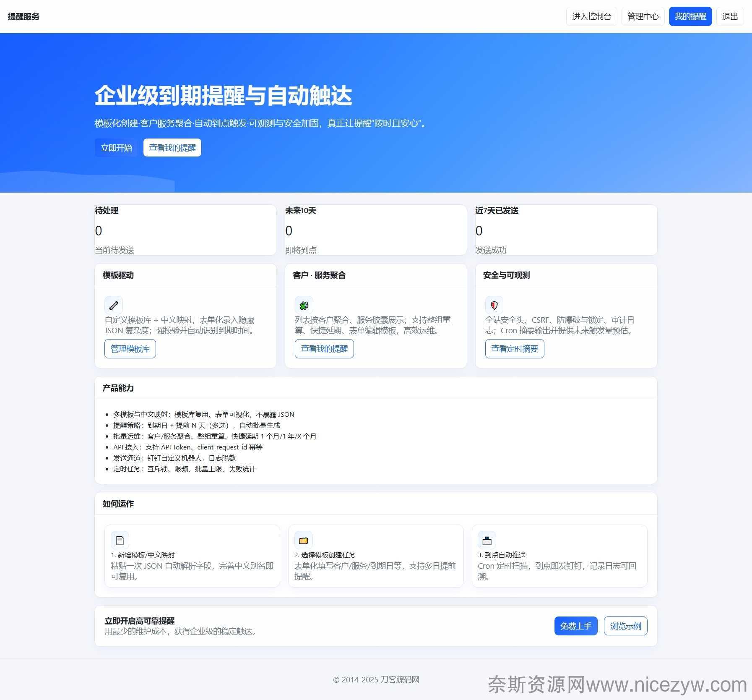Click 查看我的提醒 in the blue hero banner
This screenshot has width=752, height=700.
pos(172,148)
